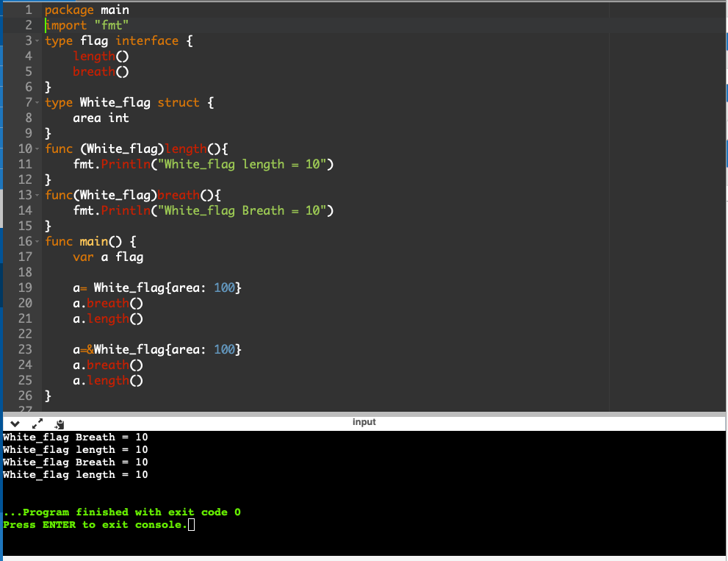Click the Program finished output message
Screen dimensions: 728x561
(121, 512)
